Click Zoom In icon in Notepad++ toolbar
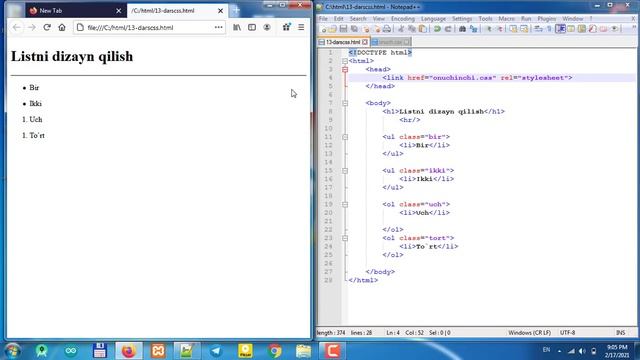640x360 pixels. pyautogui.click(x=489, y=29)
